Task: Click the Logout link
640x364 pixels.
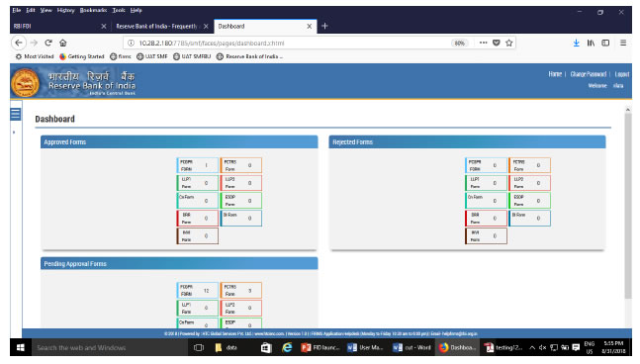Action: pyautogui.click(x=622, y=74)
